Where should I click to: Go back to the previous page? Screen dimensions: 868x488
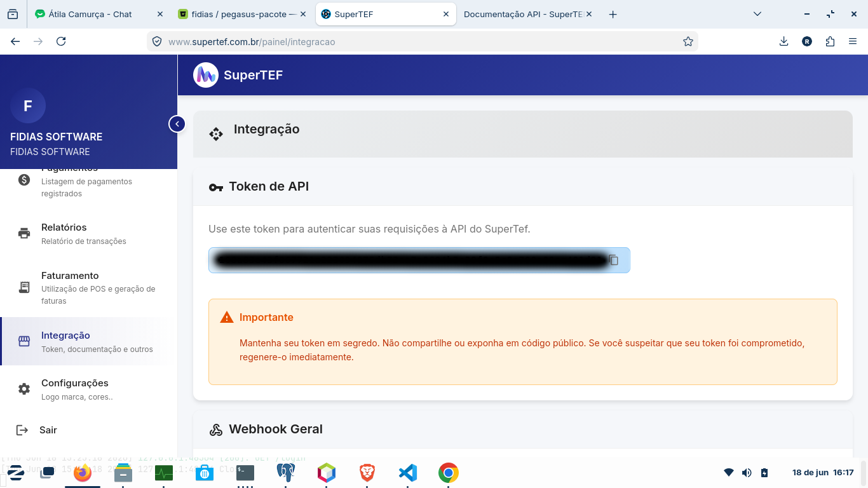click(15, 41)
